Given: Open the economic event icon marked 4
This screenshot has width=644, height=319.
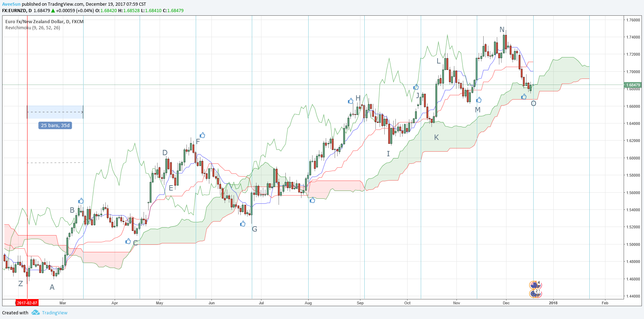Looking at the screenshot, I should [x=535, y=285].
